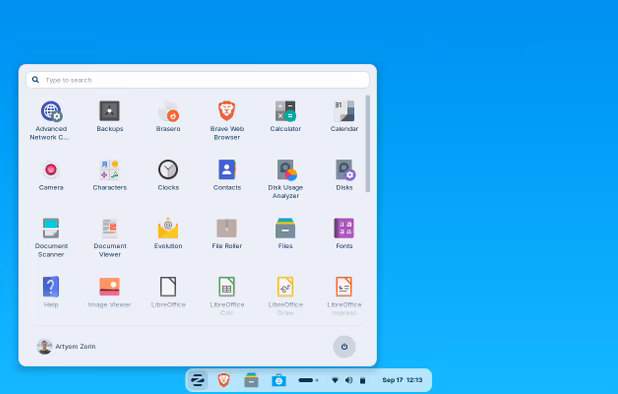Launch the Evolution mail app
The height and width of the screenshot is (394, 618).
pos(168,233)
